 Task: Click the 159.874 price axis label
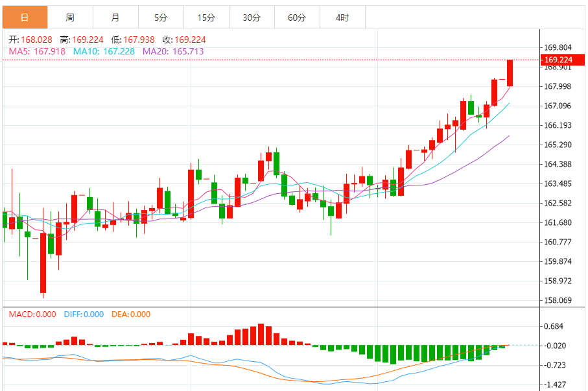click(x=558, y=261)
